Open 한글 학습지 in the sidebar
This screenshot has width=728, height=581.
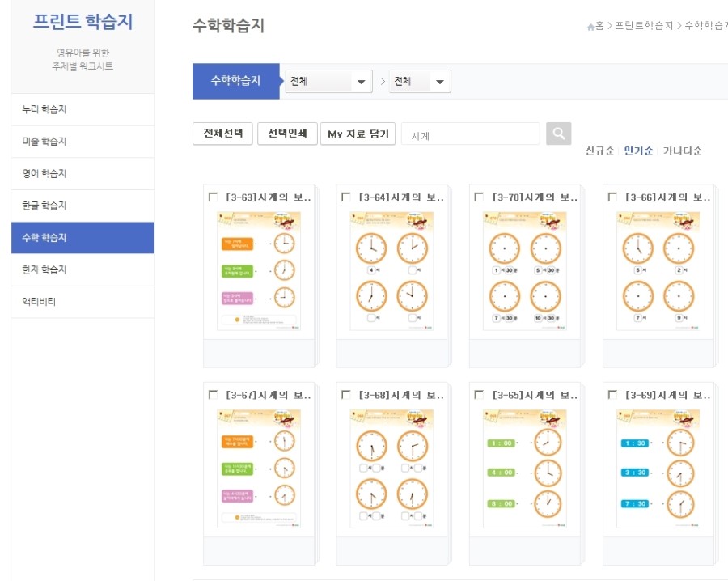coord(83,206)
